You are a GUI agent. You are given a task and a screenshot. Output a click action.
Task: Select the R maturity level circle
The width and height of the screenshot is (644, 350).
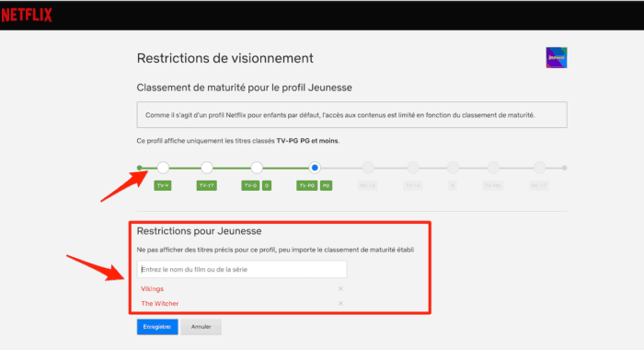click(453, 168)
